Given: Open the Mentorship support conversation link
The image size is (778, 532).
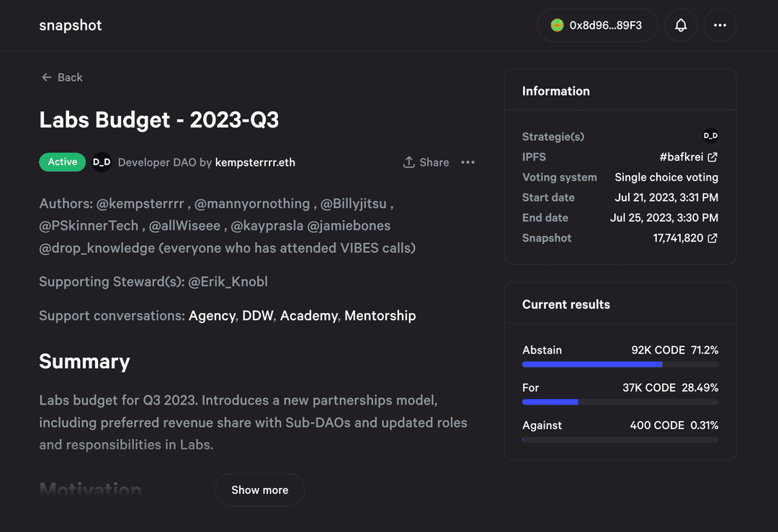Looking at the screenshot, I should (380, 316).
